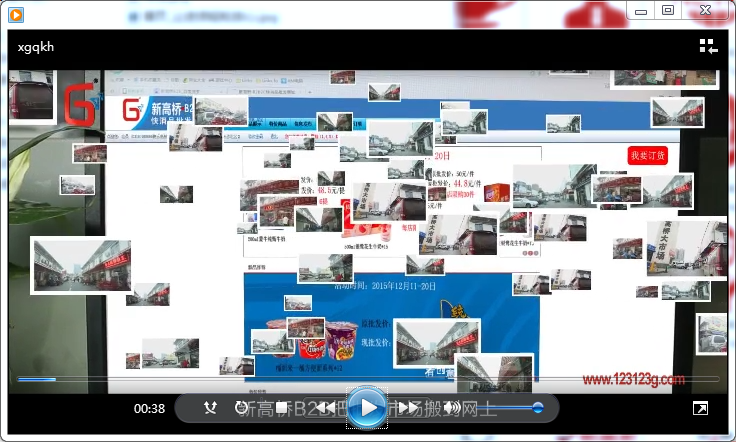Turn shuffle on
Viewport: 736px width, 442px height.
click(x=210, y=408)
